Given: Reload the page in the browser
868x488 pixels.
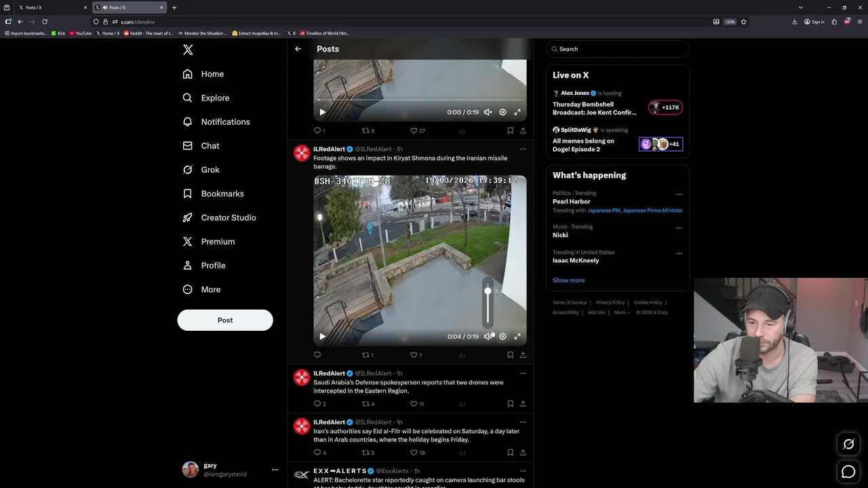Looking at the screenshot, I should click(45, 22).
